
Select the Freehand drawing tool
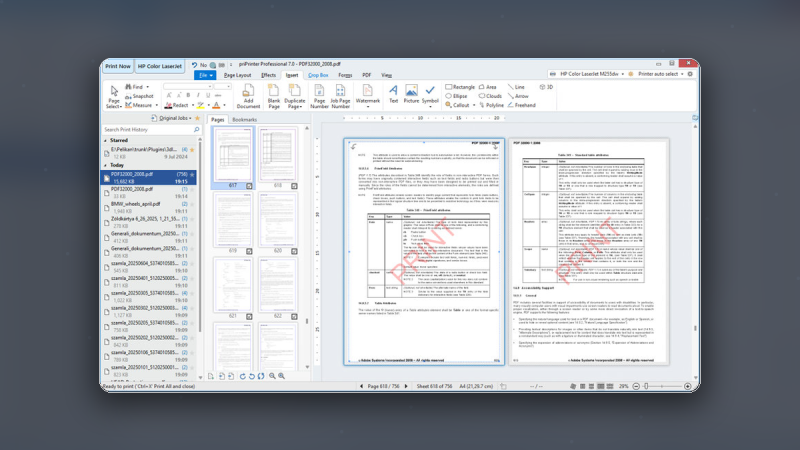tap(521, 105)
